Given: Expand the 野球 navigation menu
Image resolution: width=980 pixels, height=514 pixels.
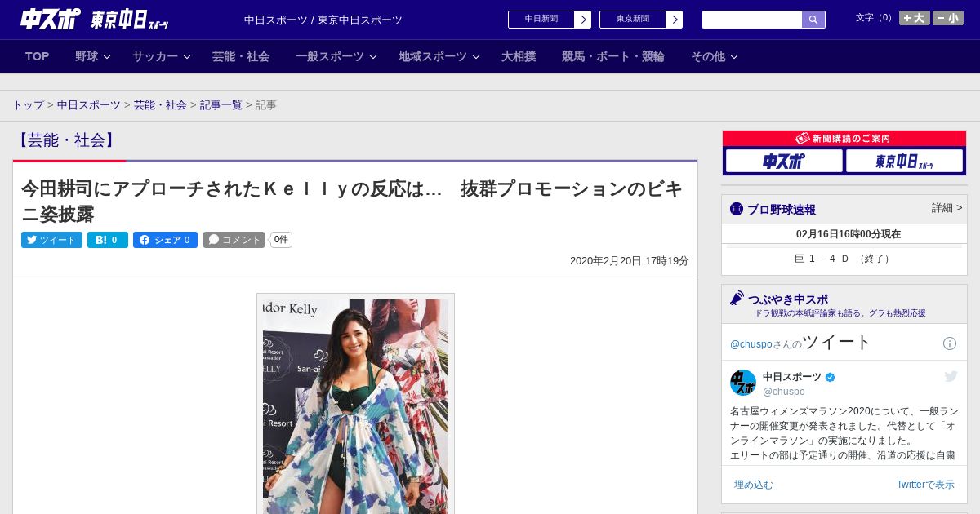Looking at the screenshot, I should click(93, 56).
